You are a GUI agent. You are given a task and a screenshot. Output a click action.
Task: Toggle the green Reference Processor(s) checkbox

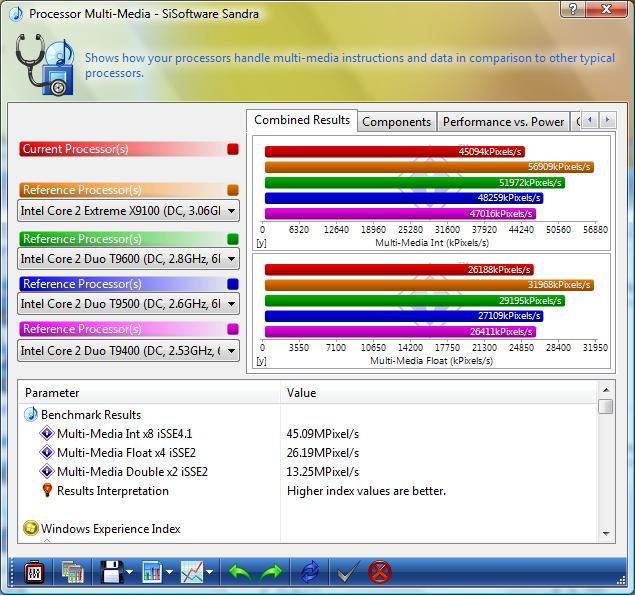[233, 239]
